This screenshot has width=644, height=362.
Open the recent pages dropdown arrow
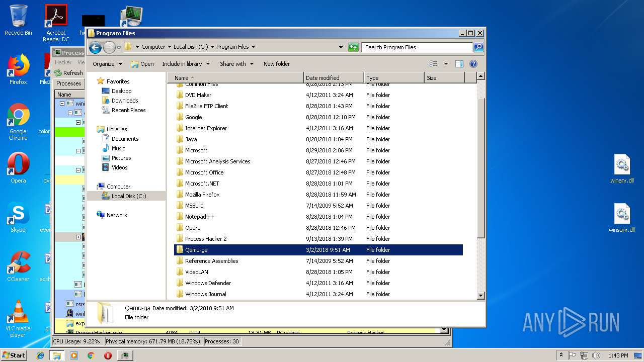tap(119, 47)
